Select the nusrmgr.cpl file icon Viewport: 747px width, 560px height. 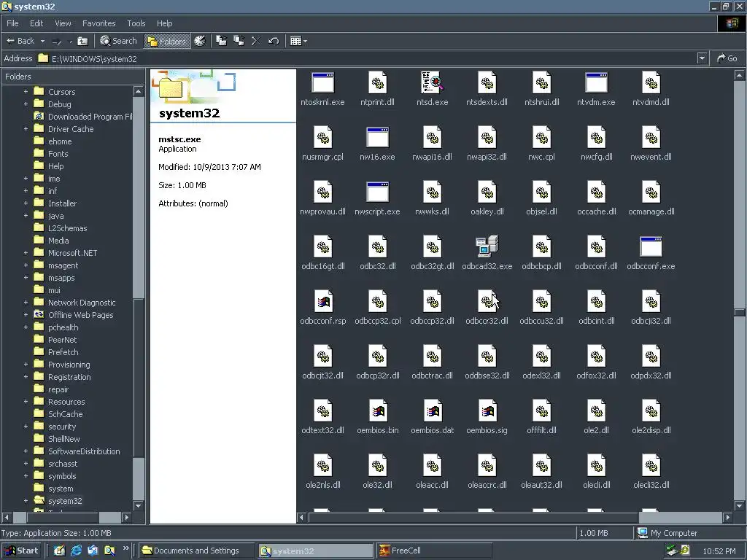coord(323,138)
